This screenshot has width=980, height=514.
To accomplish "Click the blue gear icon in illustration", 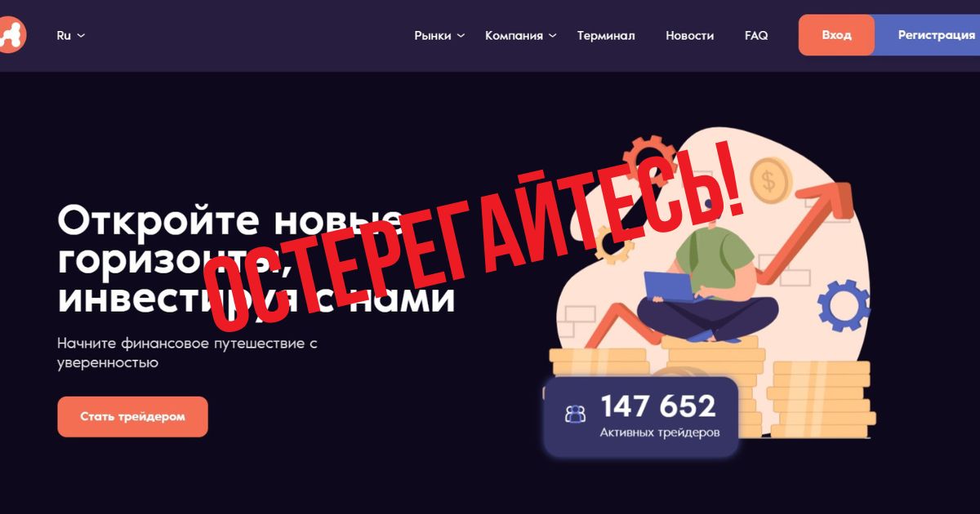I will pyautogui.click(x=844, y=306).
